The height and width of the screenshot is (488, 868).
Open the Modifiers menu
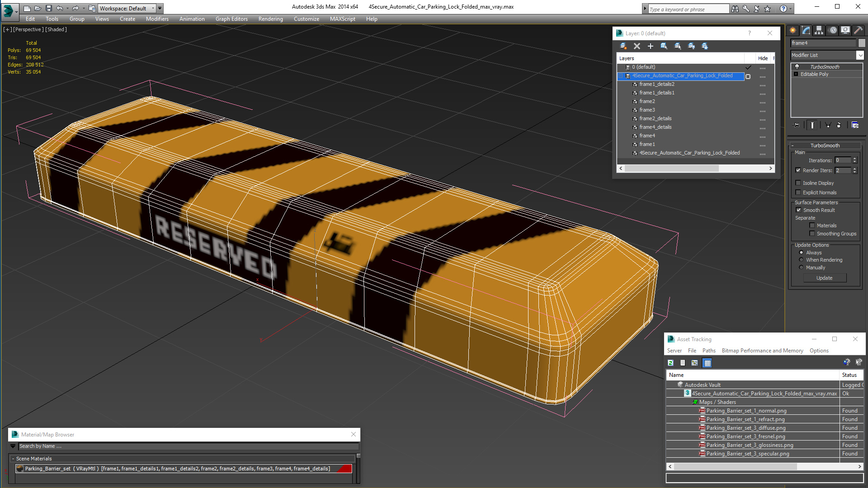157,19
